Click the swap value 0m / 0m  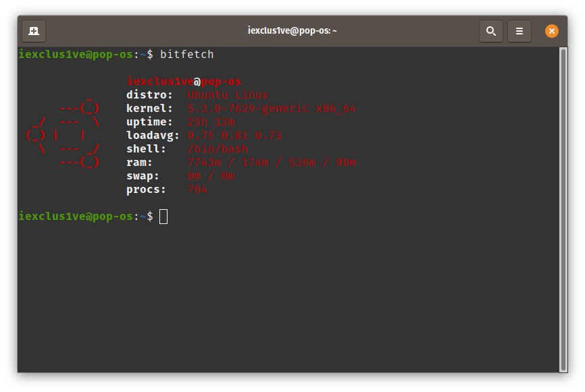click(211, 176)
